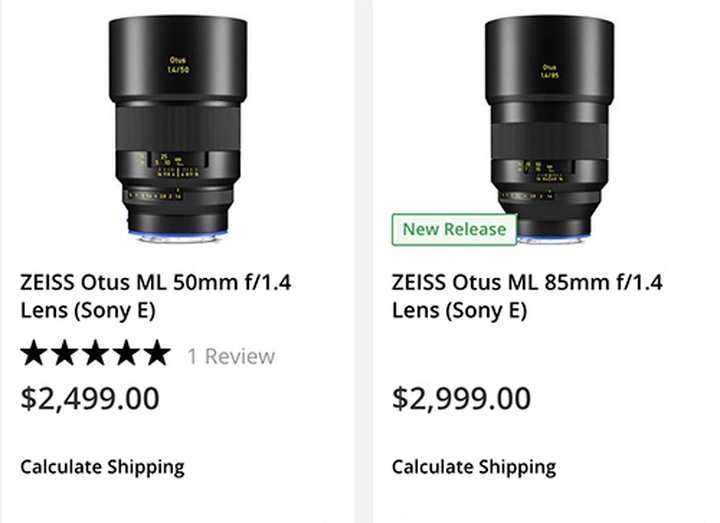Viewport: 720px width, 523px height.
Task: Click the second star in the rating
Action: pos(66,353)
